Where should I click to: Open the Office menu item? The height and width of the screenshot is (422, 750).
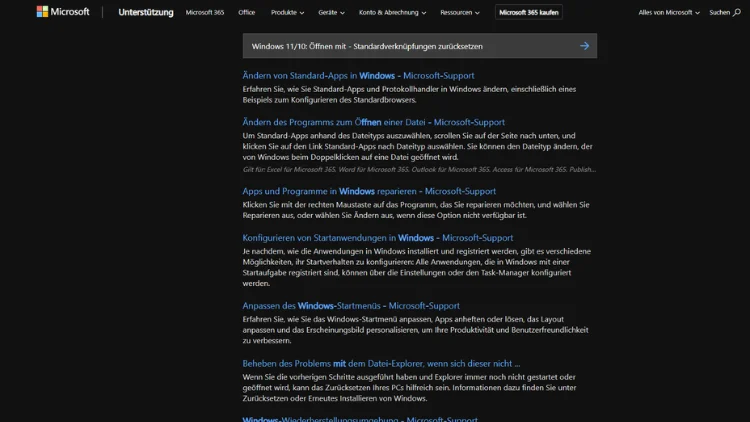[x=247, y=12]
